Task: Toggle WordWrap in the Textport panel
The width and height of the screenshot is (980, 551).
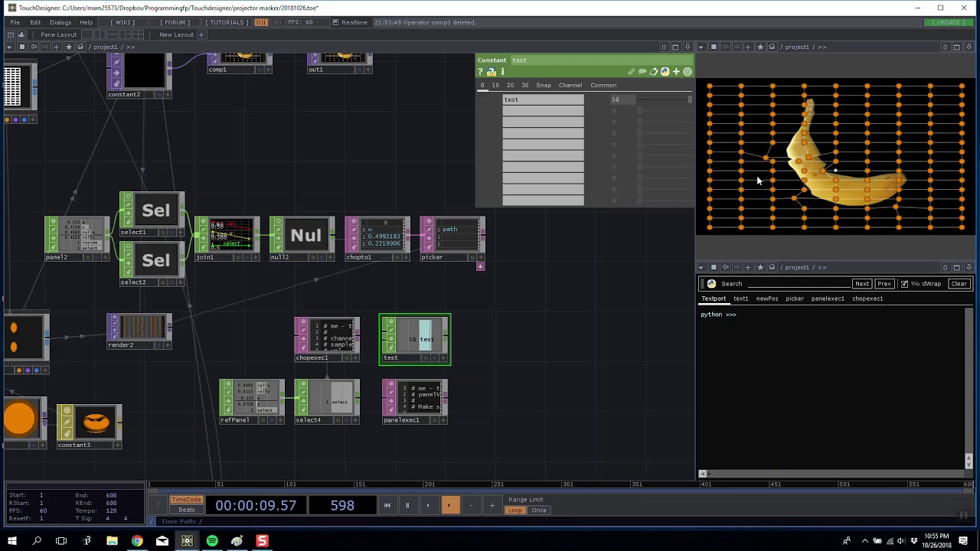Action: [904, 283]
